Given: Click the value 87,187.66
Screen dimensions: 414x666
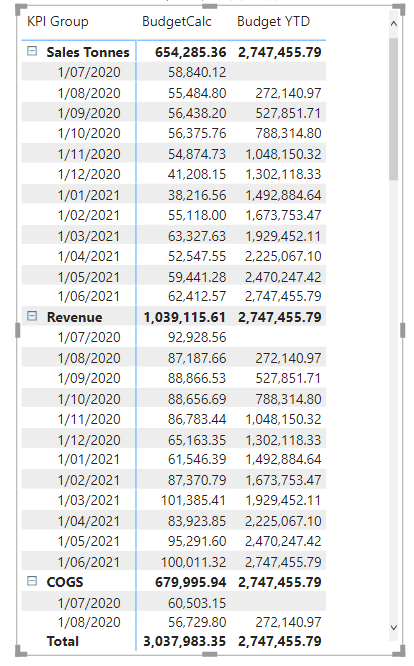Looking at the screenshot, I should click(x=197, y=358).
